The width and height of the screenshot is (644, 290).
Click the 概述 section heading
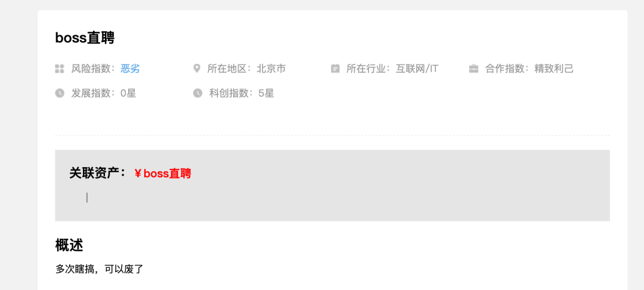(69, 245)
